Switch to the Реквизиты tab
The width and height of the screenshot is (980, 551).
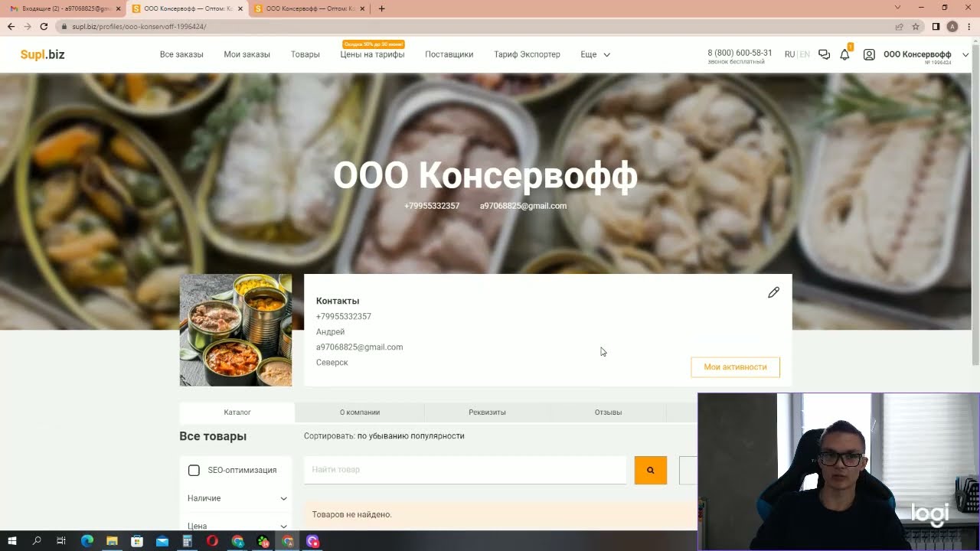[487, 412]
